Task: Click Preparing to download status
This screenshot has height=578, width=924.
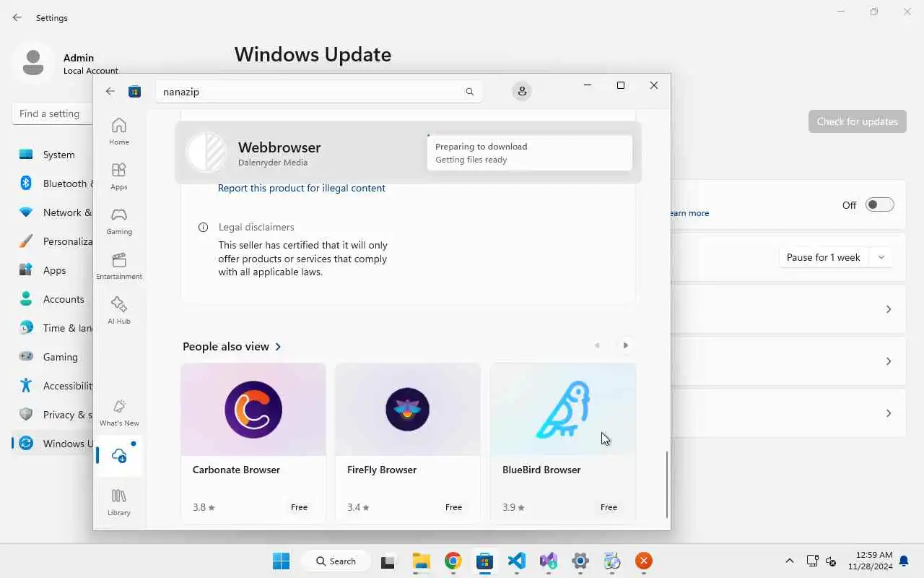Action: coord(529,152)
